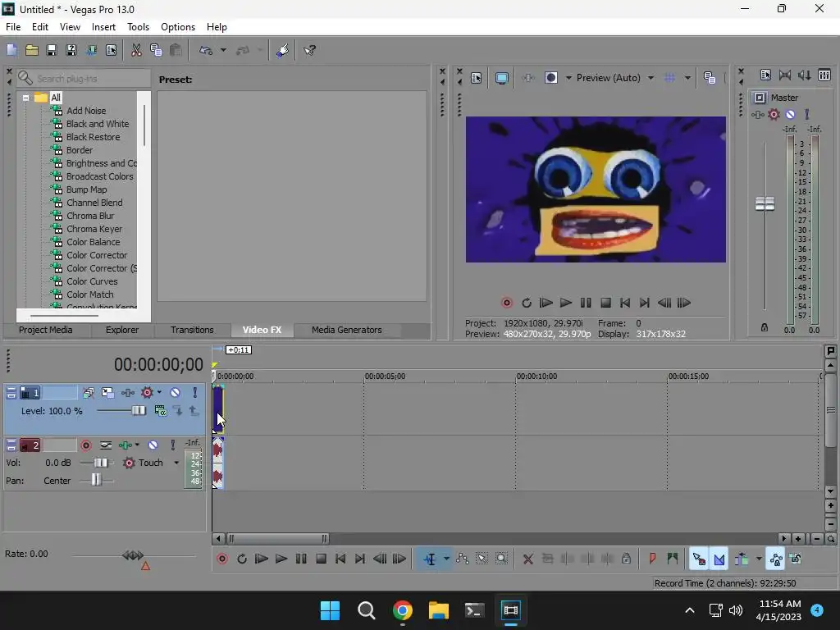Open the edit tool dropdown arrow

tap(446, 559)
